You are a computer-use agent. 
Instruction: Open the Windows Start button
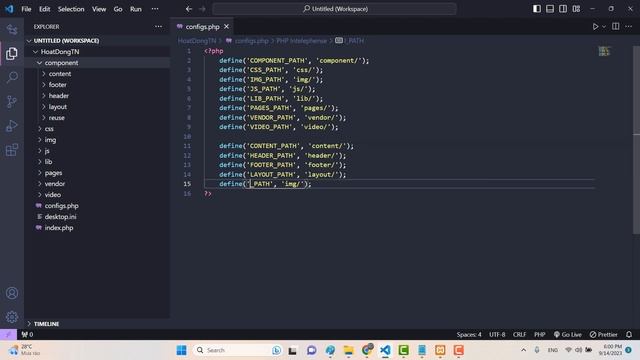(182, 350)
